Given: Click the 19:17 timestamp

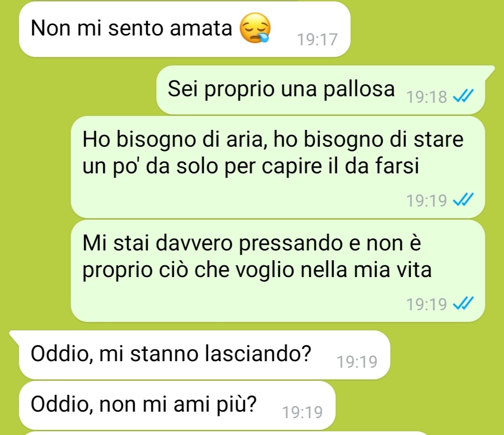Looking at the screenshot, I should (x=317, y=40).
